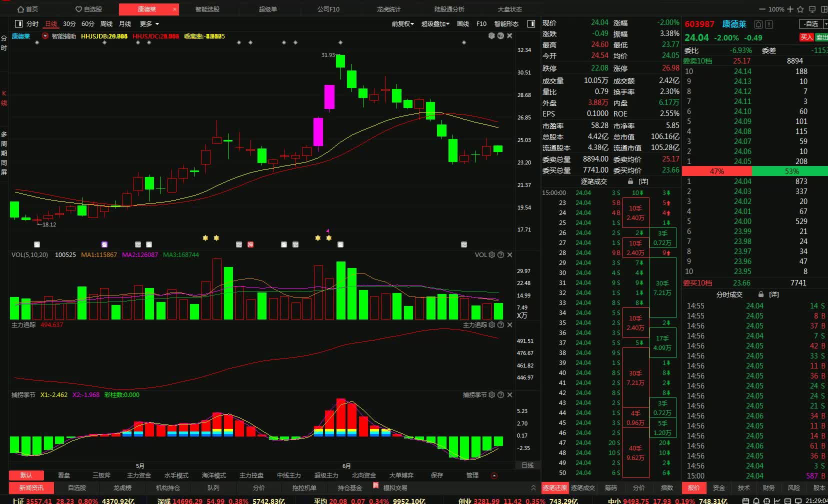Open the 陆股通分析 tab

449,9
